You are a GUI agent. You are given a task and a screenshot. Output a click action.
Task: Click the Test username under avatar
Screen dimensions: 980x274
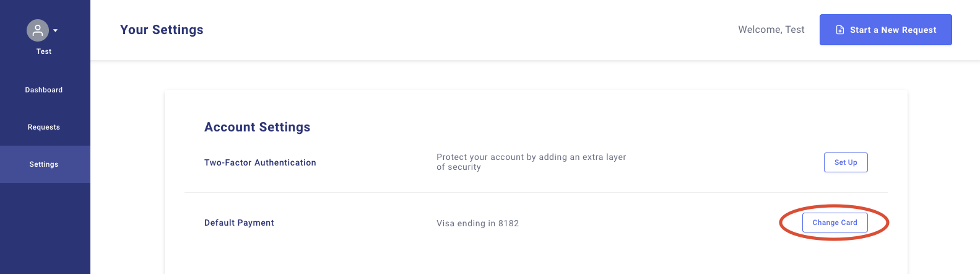coord(44,51)
